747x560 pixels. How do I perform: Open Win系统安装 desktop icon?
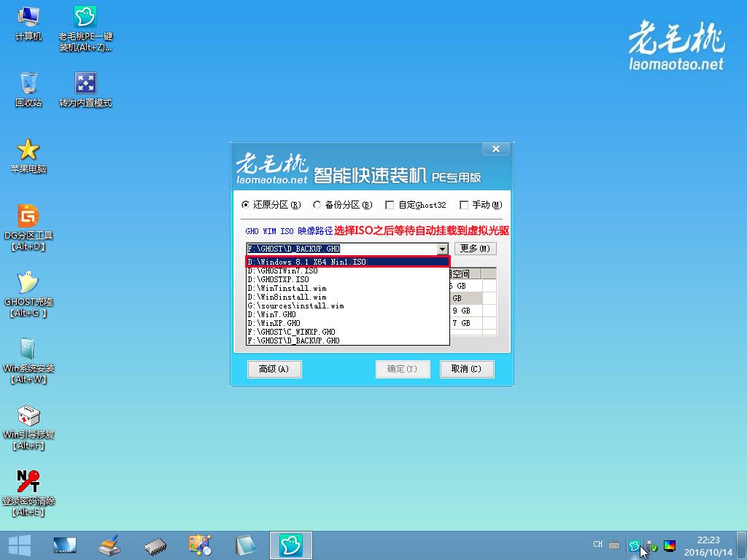click(x=28, y=350)
